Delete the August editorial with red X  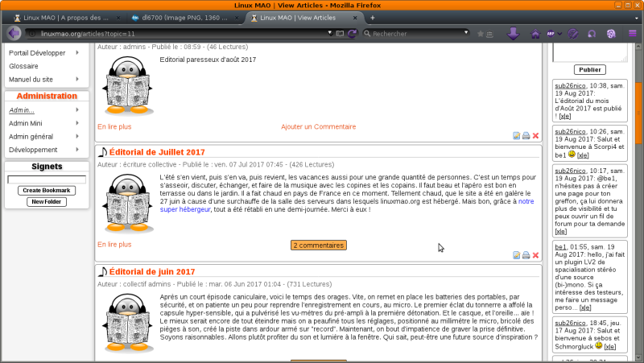[535, 135]
